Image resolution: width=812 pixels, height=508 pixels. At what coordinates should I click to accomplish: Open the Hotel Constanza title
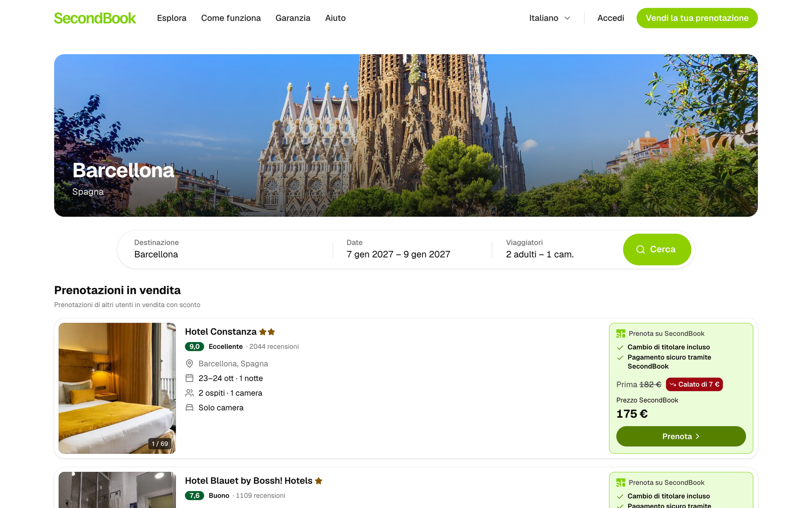221,332
